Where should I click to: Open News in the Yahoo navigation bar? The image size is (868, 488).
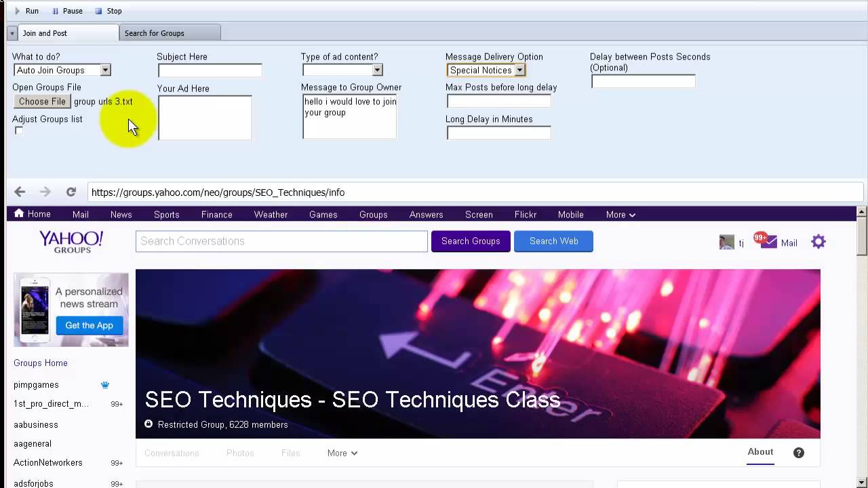[x=121, y=214]
